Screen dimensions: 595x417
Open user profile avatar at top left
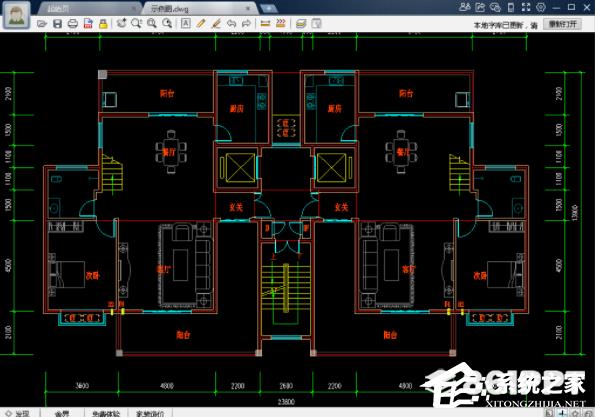pyautogui.click(x=16, y=15)
